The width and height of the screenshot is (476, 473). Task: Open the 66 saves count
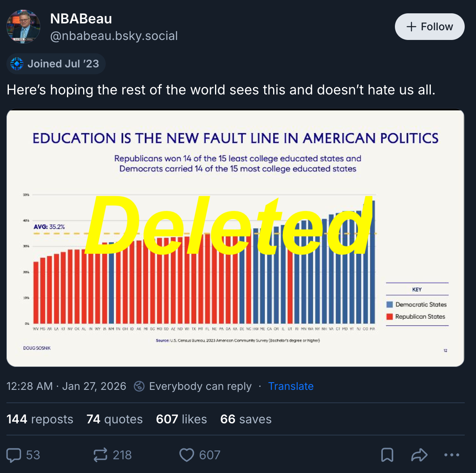[x=246, y=419]
